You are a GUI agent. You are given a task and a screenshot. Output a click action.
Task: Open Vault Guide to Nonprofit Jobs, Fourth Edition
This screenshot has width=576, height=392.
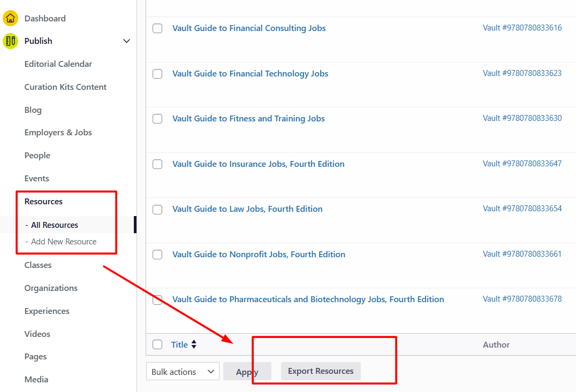[x=259, y=254]
